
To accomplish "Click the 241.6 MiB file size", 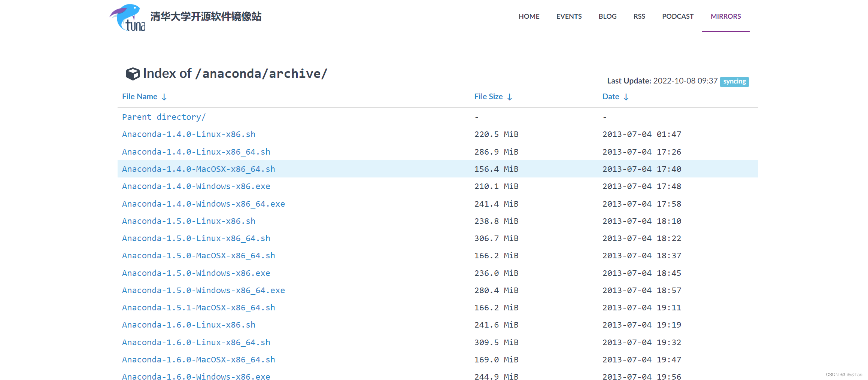I will tap(496, 325).
